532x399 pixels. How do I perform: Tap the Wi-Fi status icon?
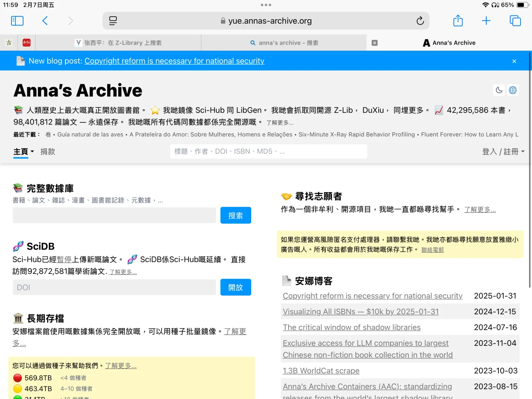click(485, 5)
